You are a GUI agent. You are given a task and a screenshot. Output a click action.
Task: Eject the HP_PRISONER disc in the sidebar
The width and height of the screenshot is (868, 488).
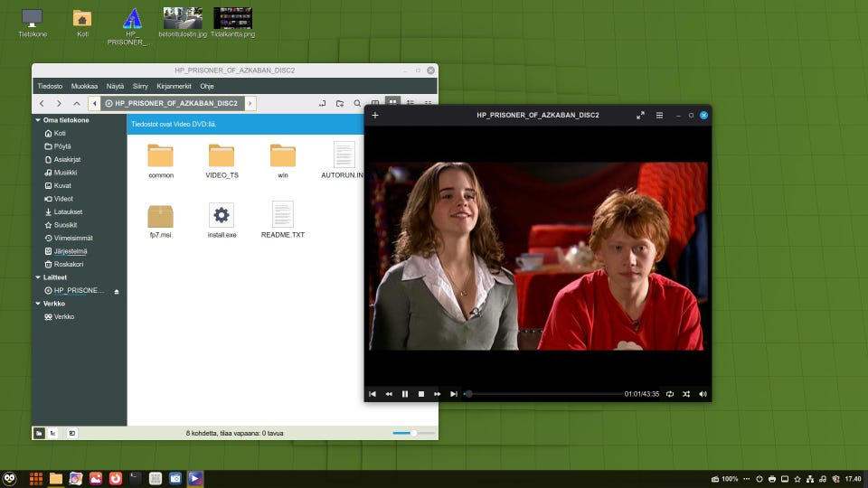(x=116, y=291)
